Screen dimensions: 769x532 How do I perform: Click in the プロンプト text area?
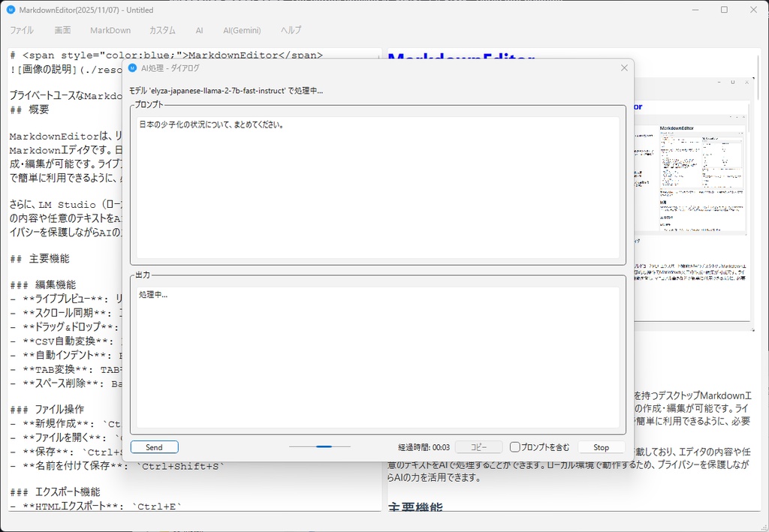click(x=378, y=187)
